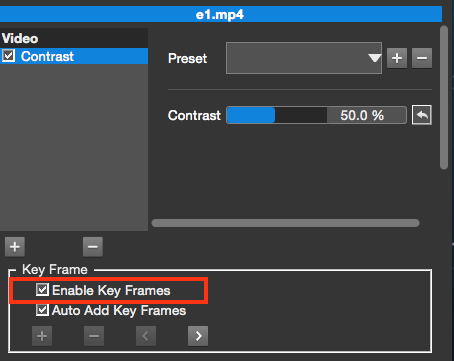Click the Preset dropdown arrow
Screen dimensions: 454x361
[375, 58]
